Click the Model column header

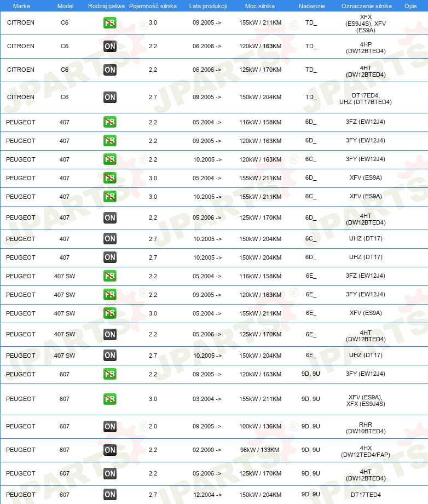point(65,6)
